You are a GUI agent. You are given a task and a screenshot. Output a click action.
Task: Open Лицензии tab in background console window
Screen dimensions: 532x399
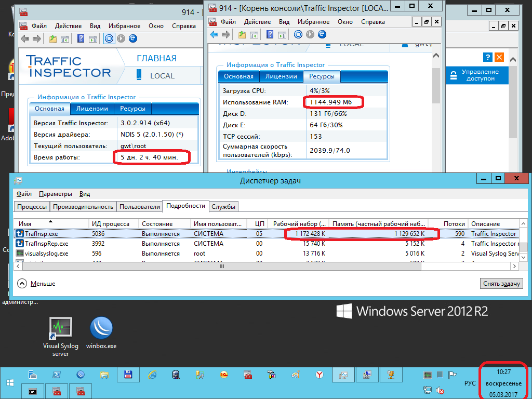(x=92, y=109)
